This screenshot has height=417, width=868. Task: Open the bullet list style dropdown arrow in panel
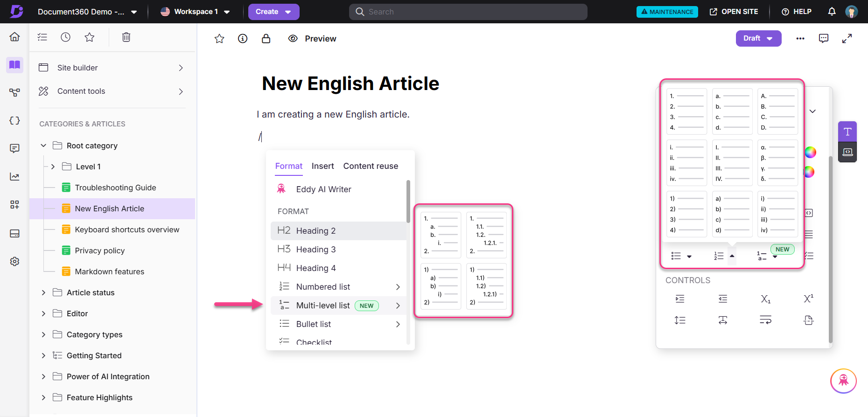pyautogui.click(x=689, y=256)
